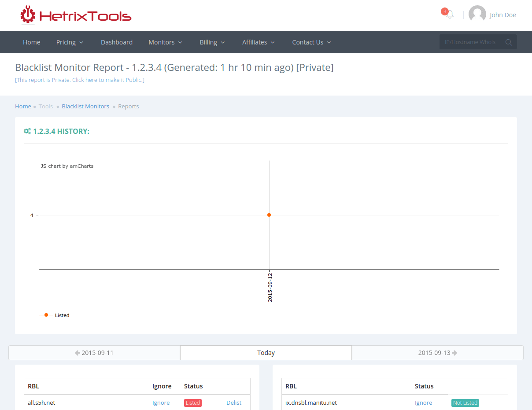Select the orange data point on the chart
The image size is (532, 410).
(269, 215)
